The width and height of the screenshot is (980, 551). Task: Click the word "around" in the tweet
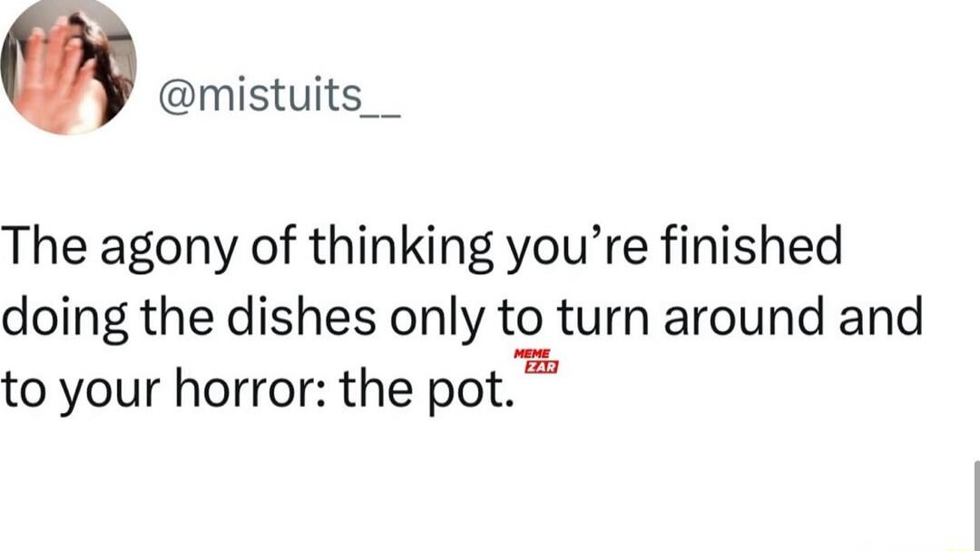pyautogui.click(x=744, y=317)
